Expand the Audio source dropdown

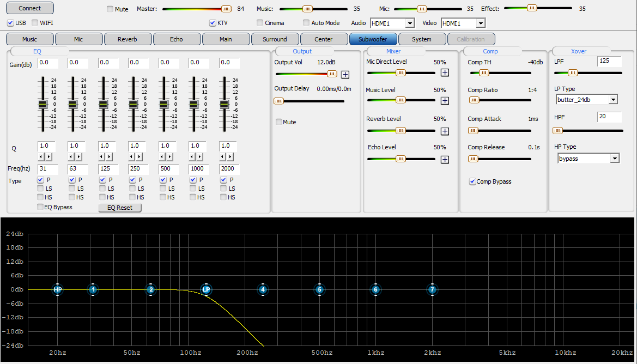409,23
